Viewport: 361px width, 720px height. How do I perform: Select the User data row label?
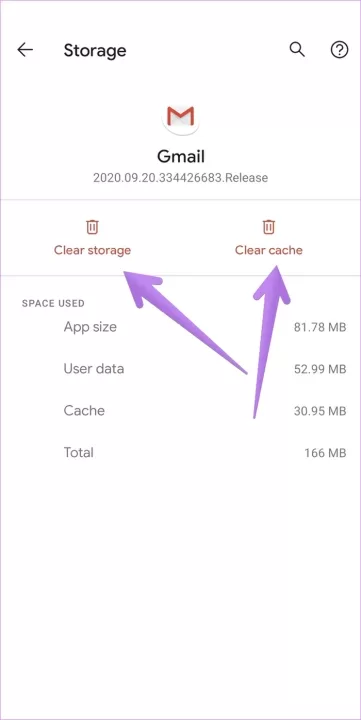tap(94, 369)
